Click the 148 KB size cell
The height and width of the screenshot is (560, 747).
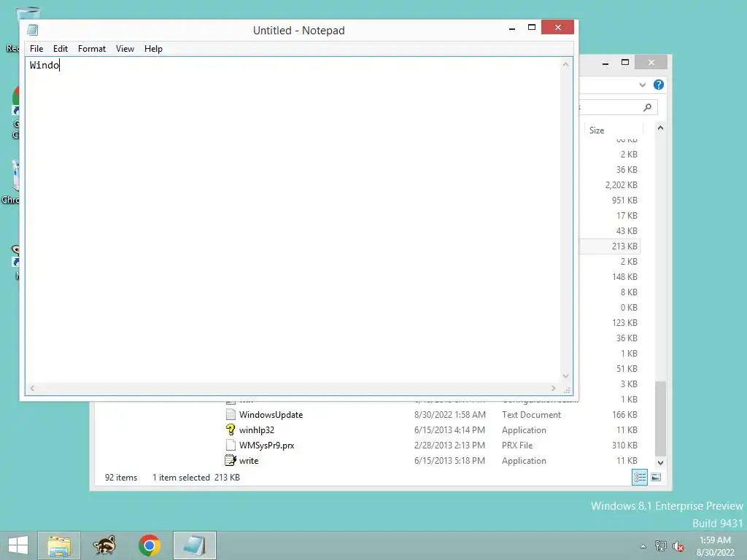(624, 276)
